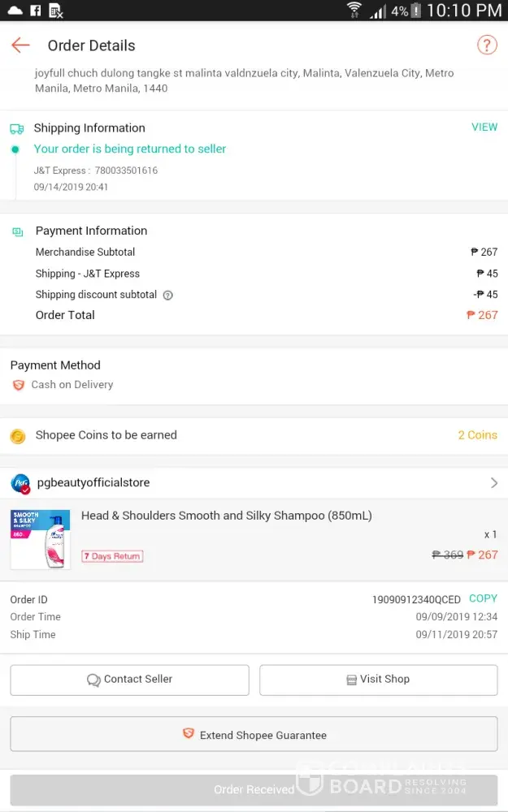
Task: Tap the Shopee Coins gold coin icon
Action: (x=18, y=436)
